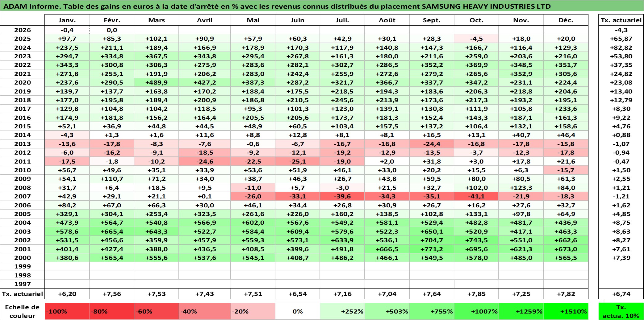The width and height of the screenshot is (644, 320).
Task: Select the cell showing -0,4
Action: tap(67, 30)
